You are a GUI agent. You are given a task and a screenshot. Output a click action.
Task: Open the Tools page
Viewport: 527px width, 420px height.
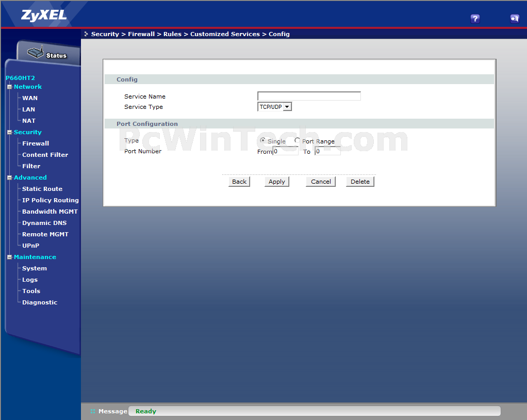[x=31, y=291]
